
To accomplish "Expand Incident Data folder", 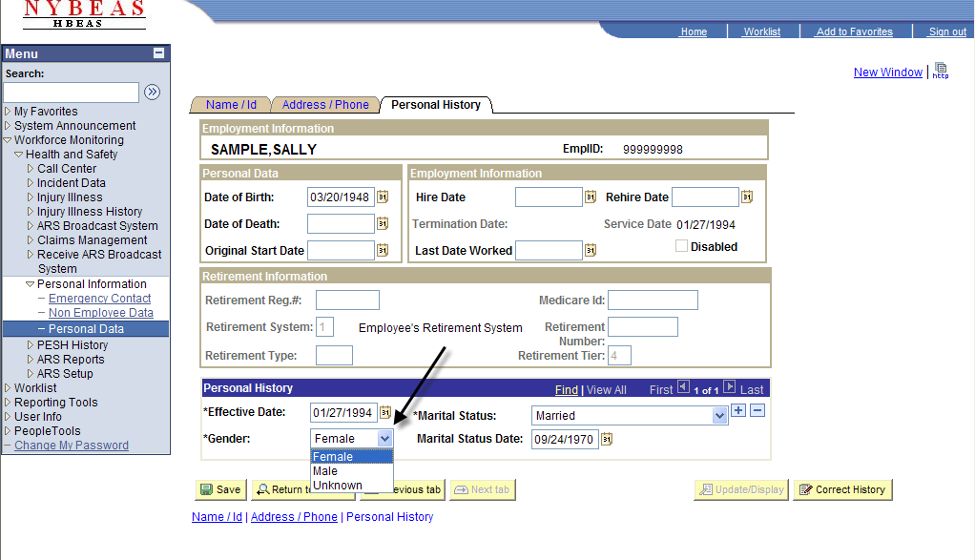I will pos(30,183).
